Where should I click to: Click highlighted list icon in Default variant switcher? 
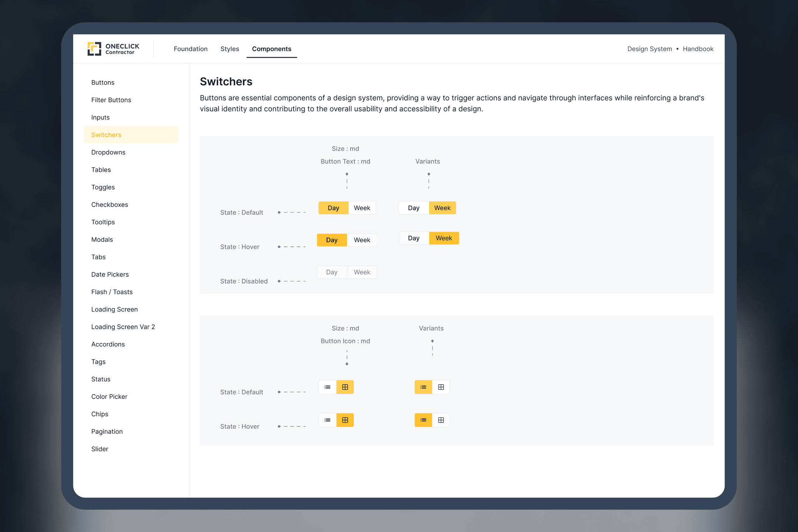coord(423,387)
